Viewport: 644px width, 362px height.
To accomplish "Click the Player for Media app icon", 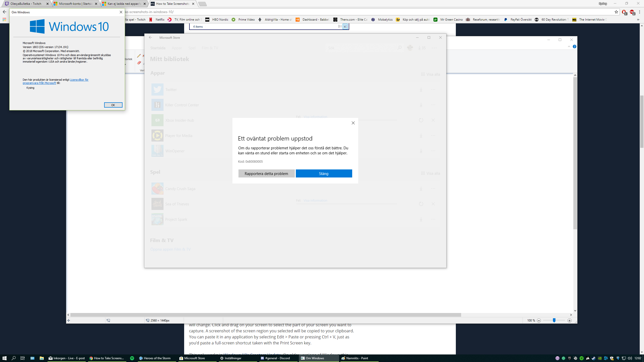I will 157,135.
